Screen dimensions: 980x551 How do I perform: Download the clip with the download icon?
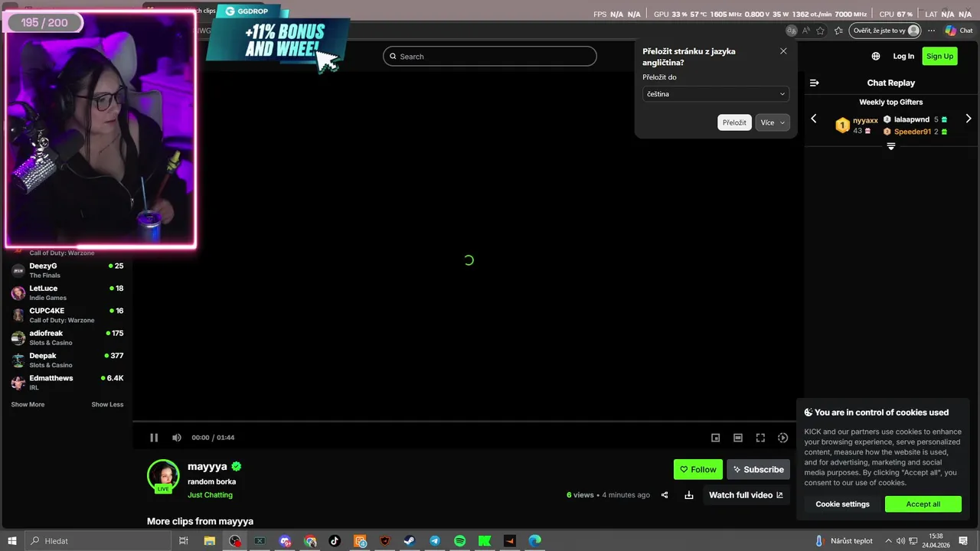pos(689,495)
